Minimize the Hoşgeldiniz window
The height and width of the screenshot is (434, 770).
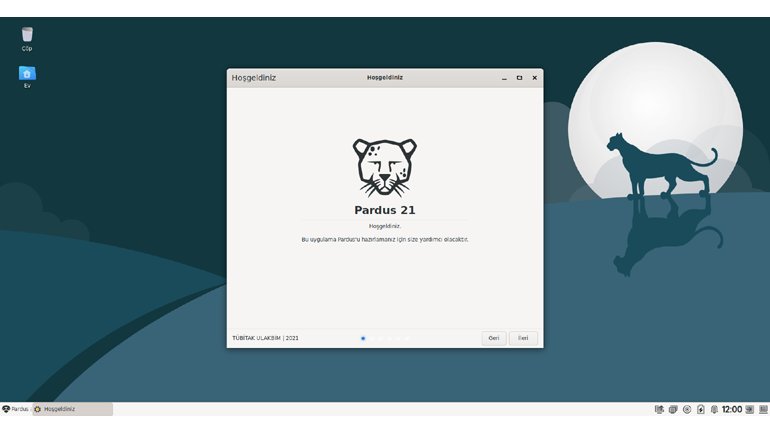(504, 77)
